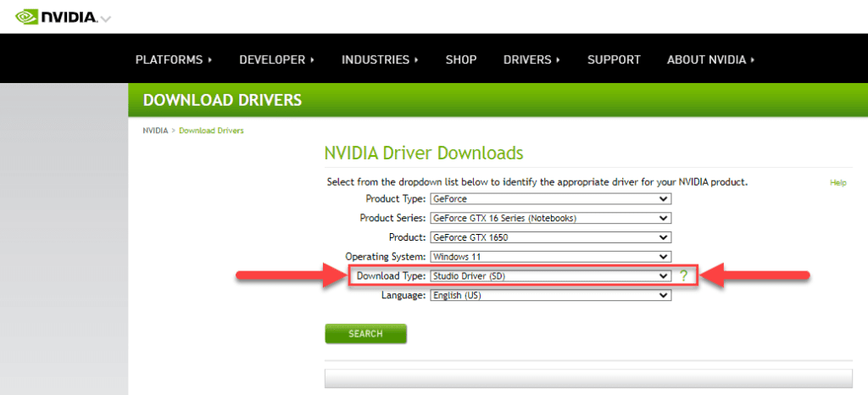Click the NVIDIA breadcrumb link
This screenshot has width=868, height=395.
tap(155, 131)
